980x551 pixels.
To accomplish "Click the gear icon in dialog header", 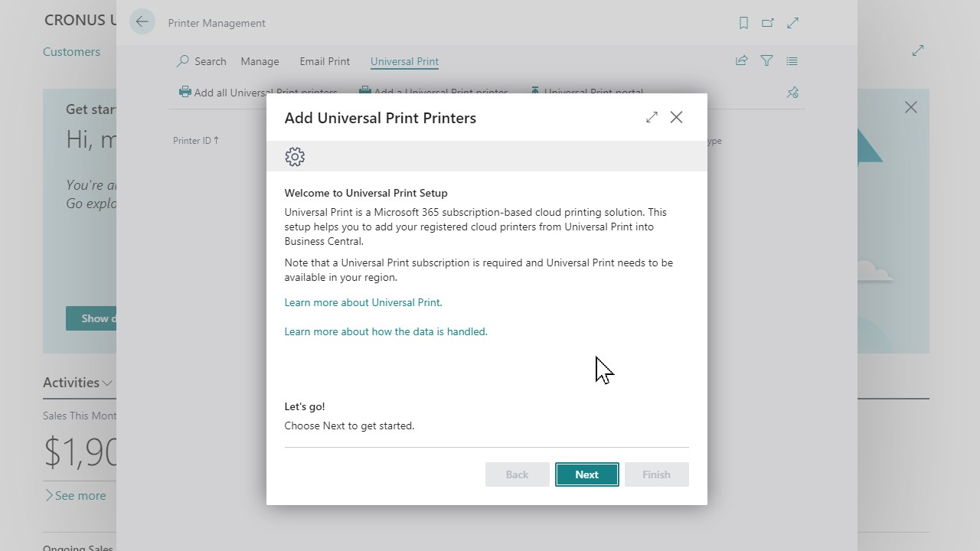I will click(295, 157).
